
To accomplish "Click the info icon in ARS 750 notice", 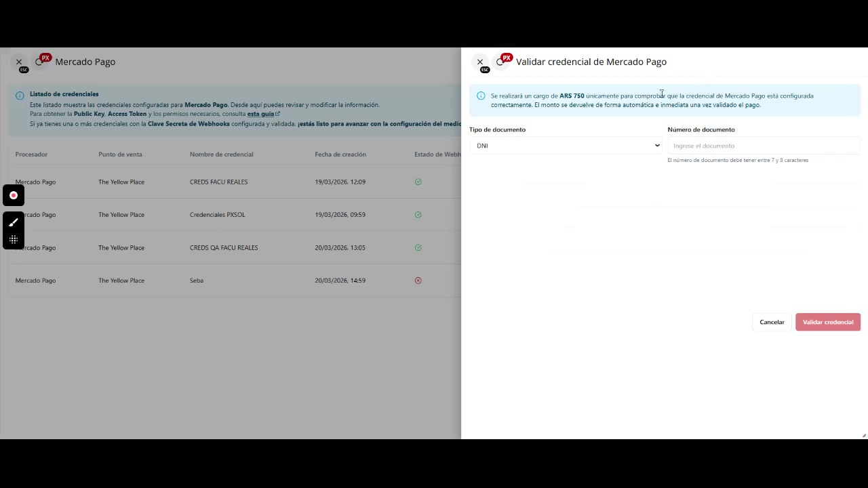I will 481,96.
